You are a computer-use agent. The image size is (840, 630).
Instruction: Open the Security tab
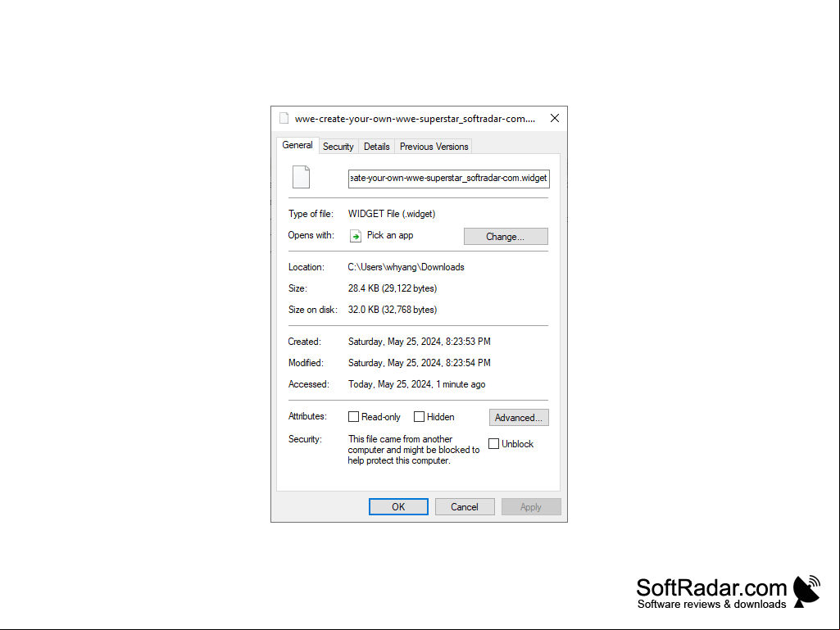point(338,147)
